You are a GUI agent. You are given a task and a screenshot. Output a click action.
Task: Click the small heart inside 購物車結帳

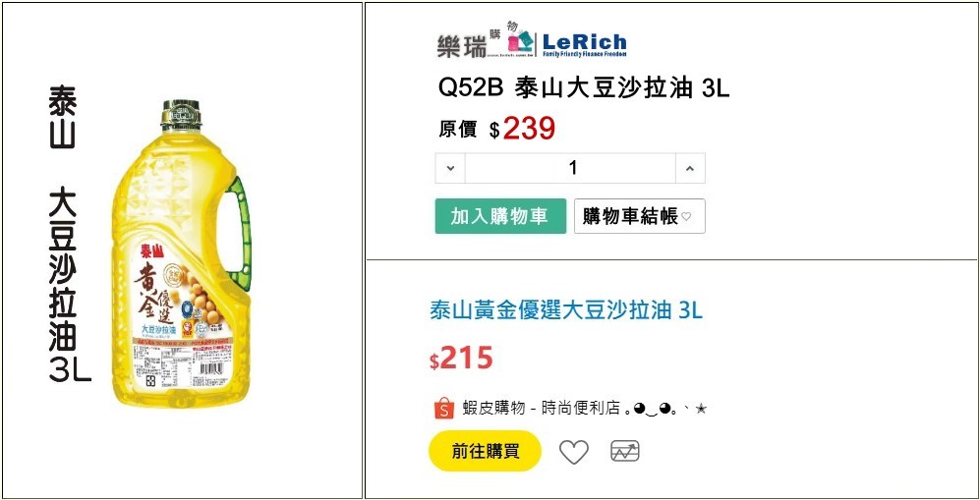pyautogui.click(x=687, y=217)
